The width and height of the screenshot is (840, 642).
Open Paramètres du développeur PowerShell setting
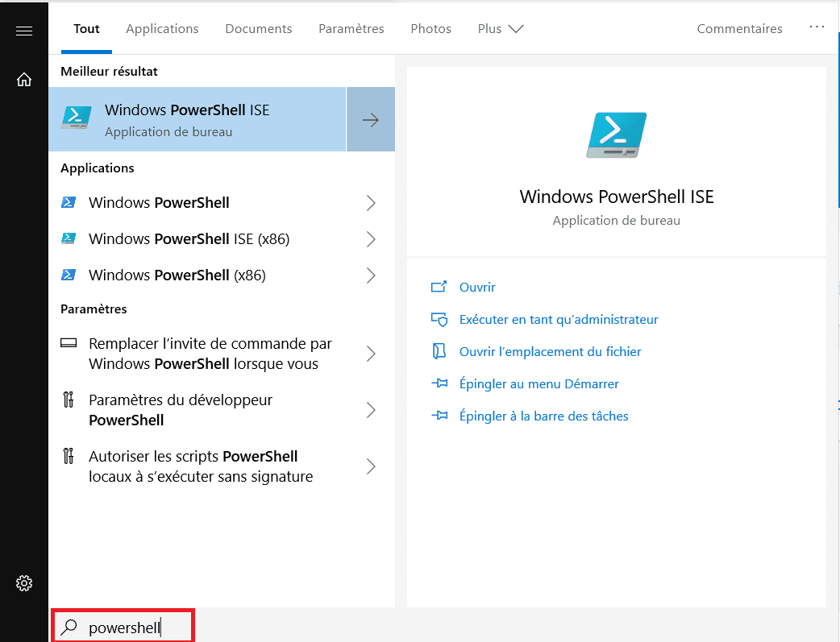coord(222,410)
